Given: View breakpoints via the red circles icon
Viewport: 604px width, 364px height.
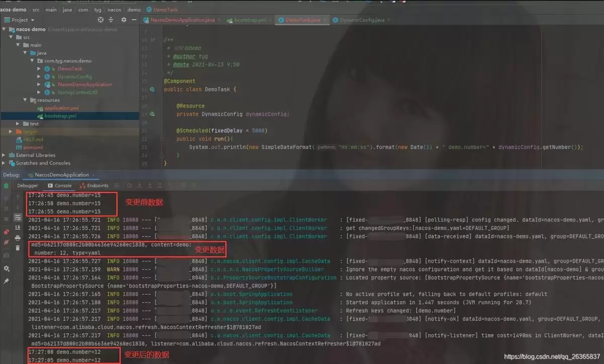Looking at the screenshot, I should [x=7, y=232].
